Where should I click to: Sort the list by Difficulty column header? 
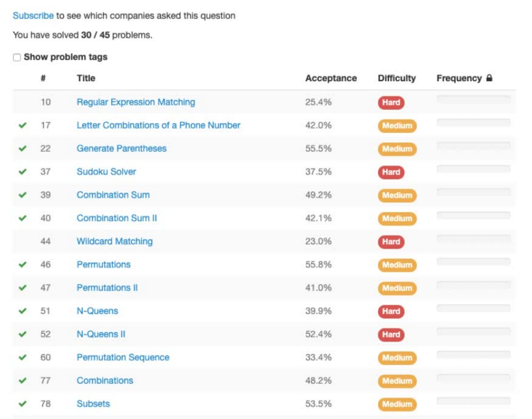pyautogui.click(x=397, y=78)
